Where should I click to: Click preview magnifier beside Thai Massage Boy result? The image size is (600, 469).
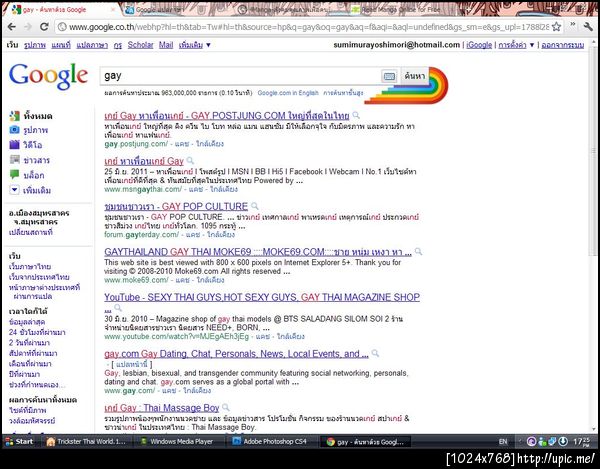tap(226, 407)
